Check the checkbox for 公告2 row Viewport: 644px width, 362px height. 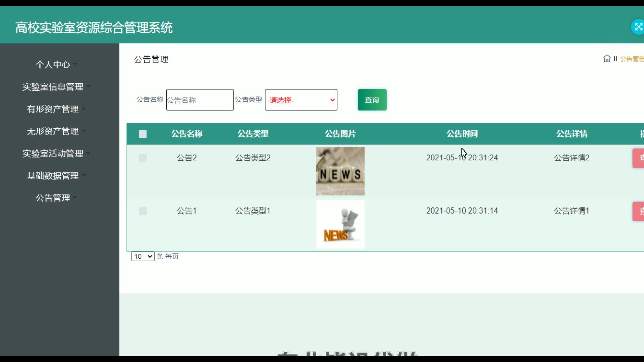tap(143, 158)
